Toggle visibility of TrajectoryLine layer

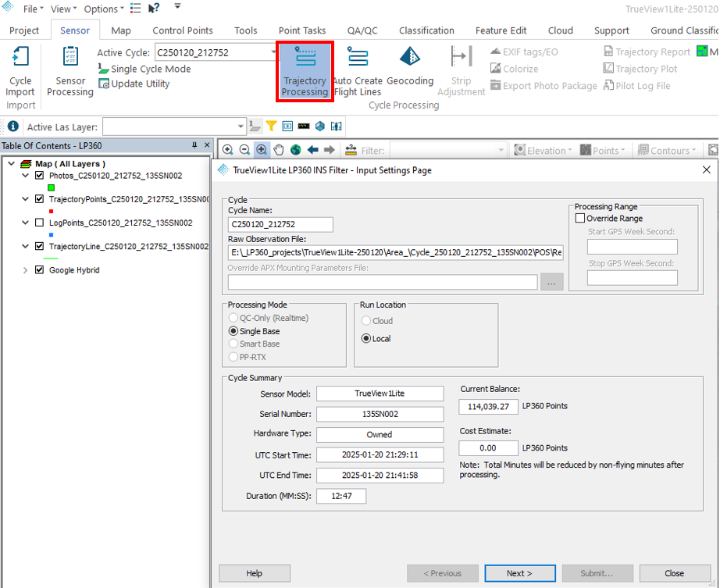click(40, 246)
